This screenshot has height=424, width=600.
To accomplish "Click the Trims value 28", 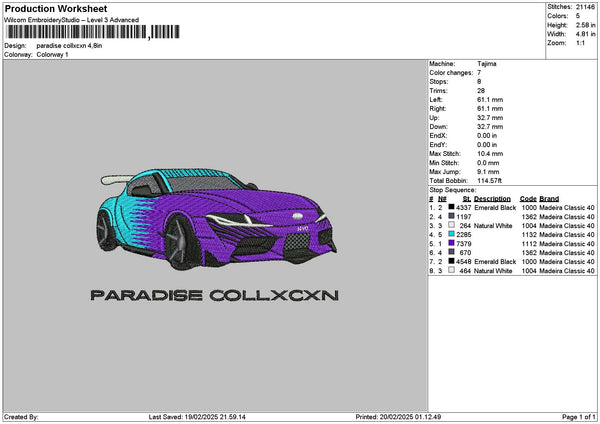I will tap(481, 91).
